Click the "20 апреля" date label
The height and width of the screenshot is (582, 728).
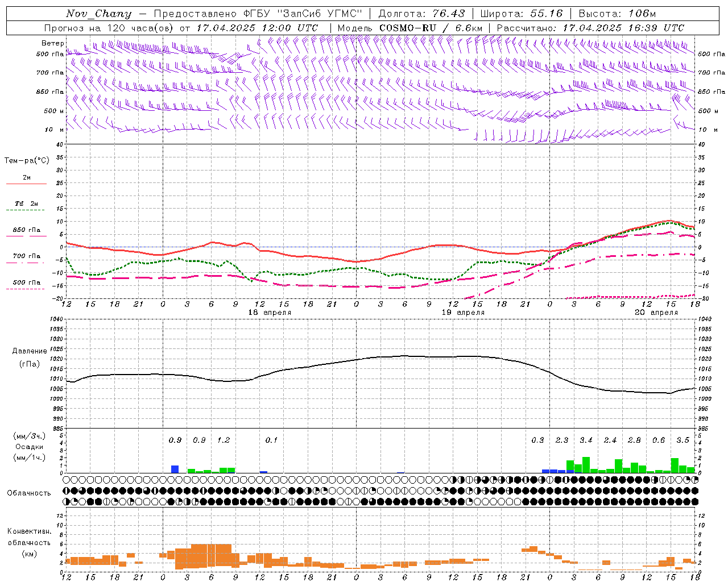pos(656,313)
